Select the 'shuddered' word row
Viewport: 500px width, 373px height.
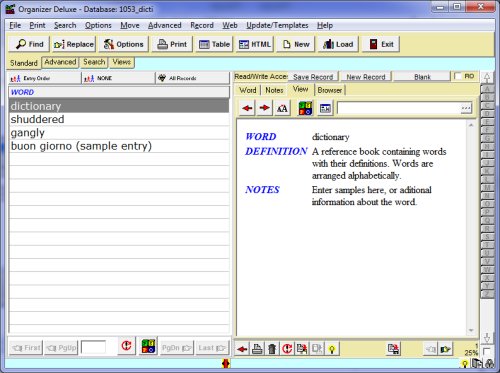pyautogui.click(x=119, y=119)
